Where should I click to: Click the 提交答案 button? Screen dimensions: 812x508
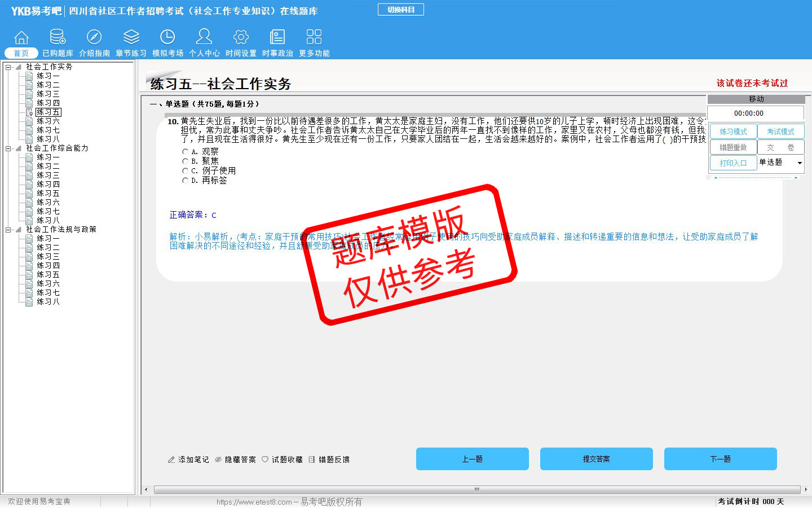pos(596,459)
